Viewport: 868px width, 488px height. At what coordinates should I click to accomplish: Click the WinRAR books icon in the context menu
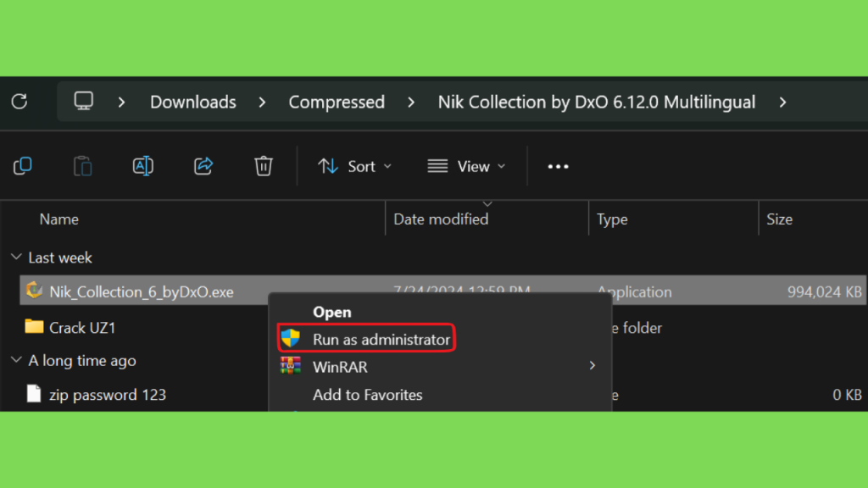290,366
